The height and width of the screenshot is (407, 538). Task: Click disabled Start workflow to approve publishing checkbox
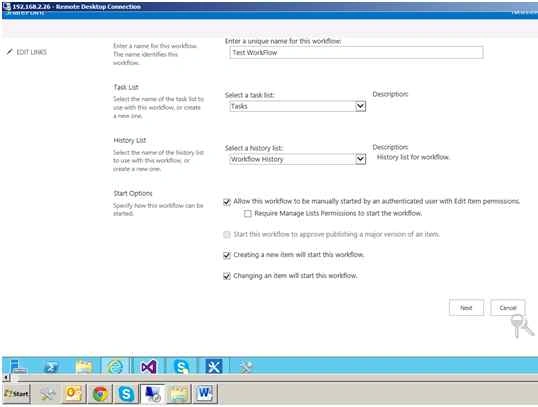click(227, 235)
